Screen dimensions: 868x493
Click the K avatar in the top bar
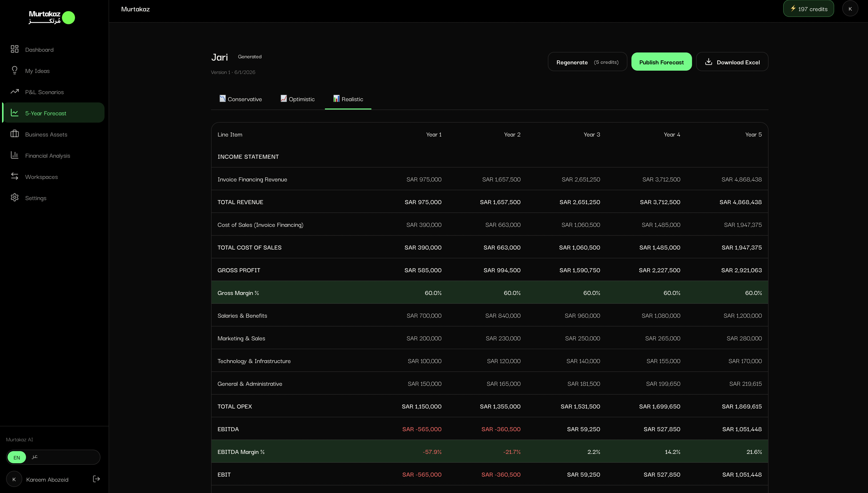850,9
